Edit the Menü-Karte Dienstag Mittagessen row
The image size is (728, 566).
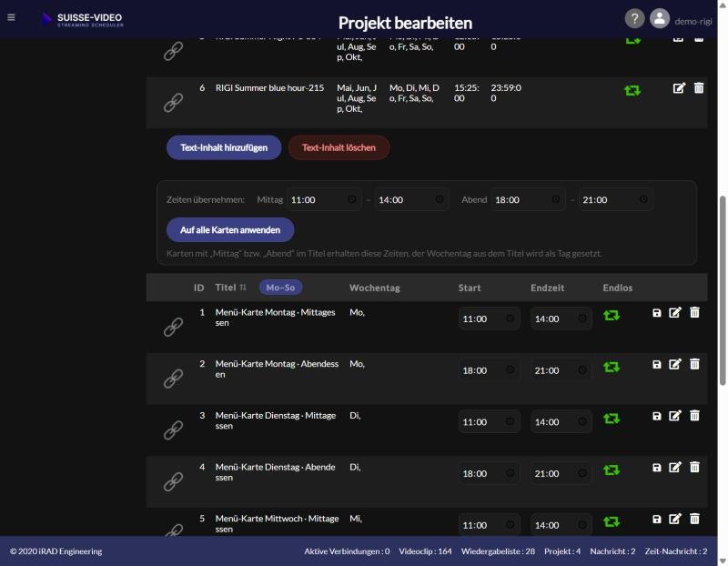(x=675, y=416)
